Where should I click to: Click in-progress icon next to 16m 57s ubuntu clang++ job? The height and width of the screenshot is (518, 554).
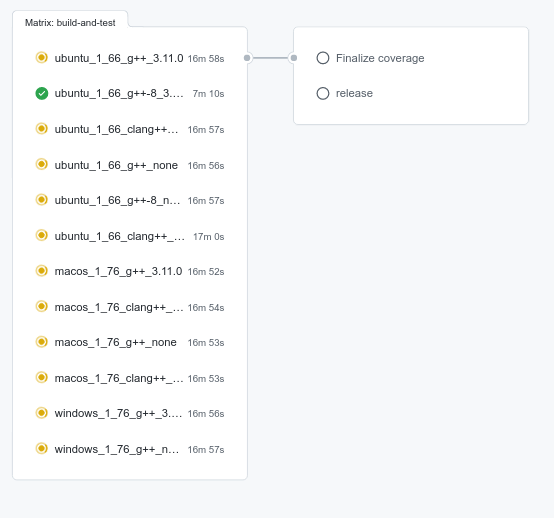(x=42, y=129)
